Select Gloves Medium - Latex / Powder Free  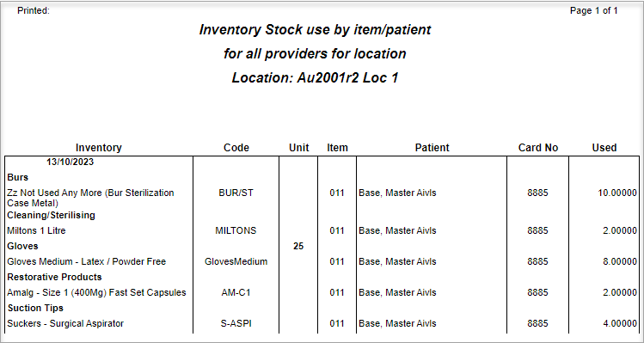point(86,261)
